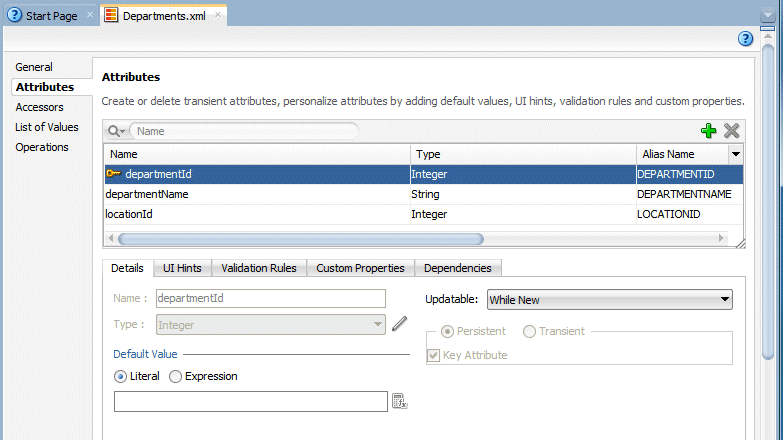Screen dimensions: 783x440
Task: Select the Expression radio button
Action: [175, 377]
